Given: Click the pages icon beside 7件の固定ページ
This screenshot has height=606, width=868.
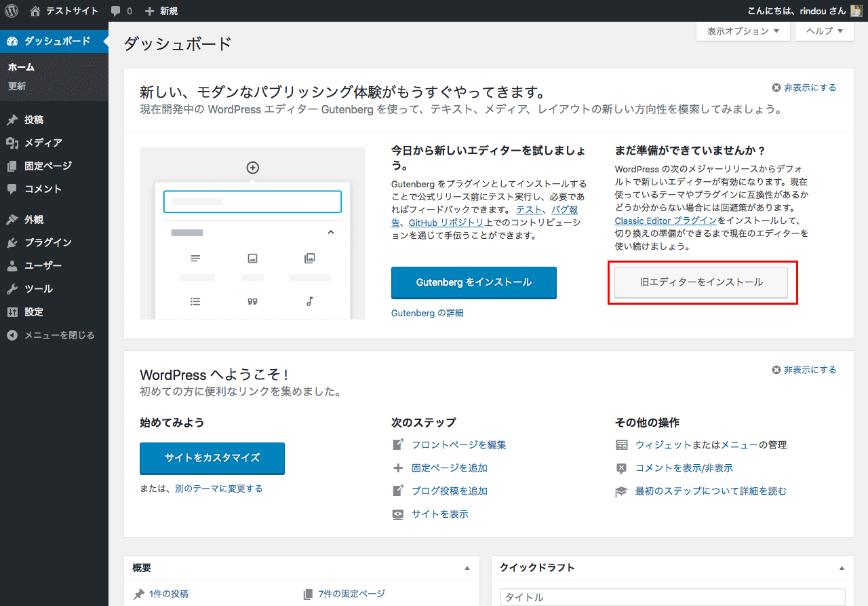Looking at the screenshot, I should point(308,594).
